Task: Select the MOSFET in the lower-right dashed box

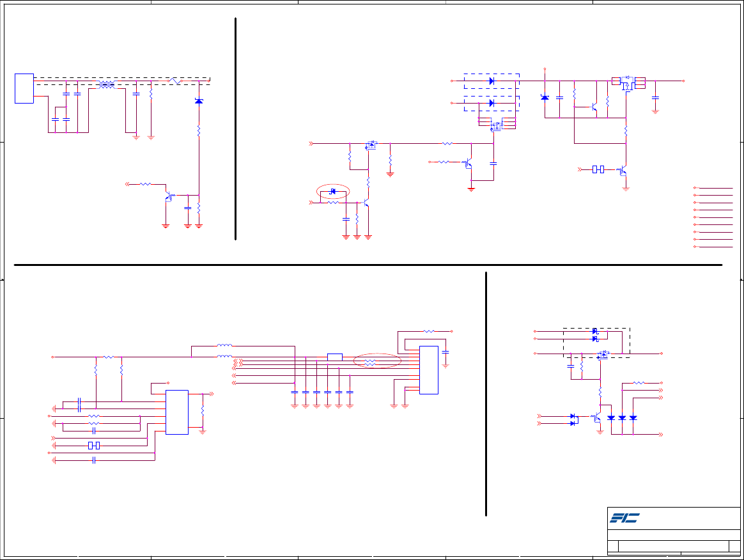Action: [x=603, y=355]
